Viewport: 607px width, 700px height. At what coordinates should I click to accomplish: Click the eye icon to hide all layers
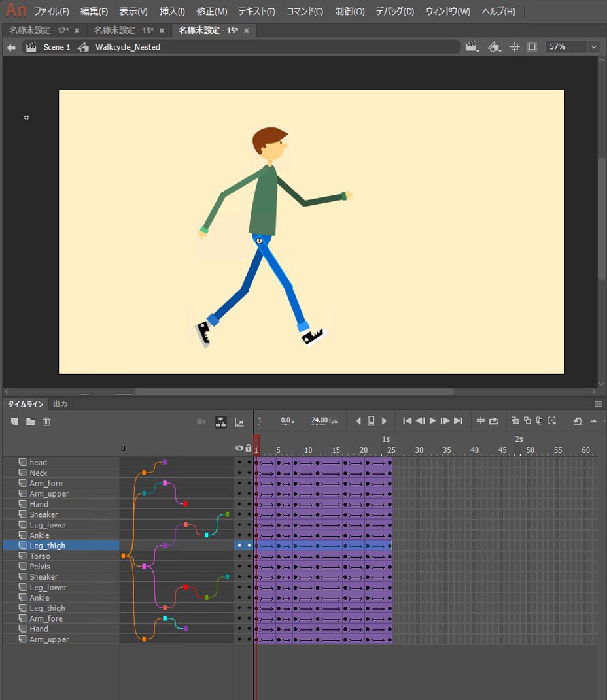click(239, 448)
